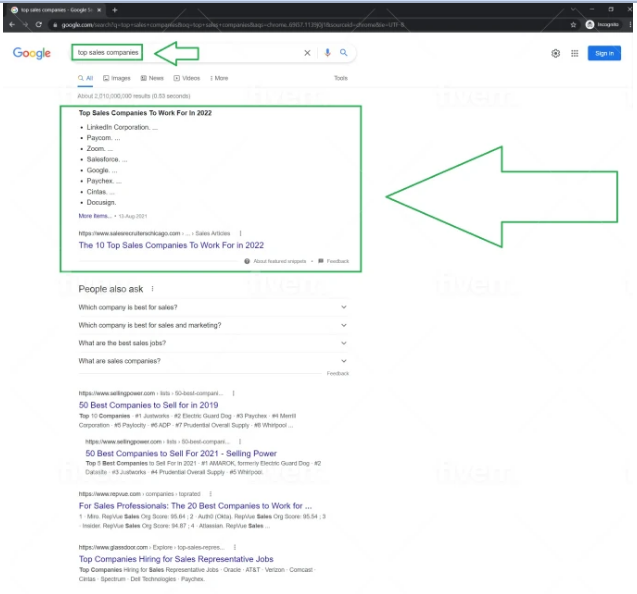Image resolution: width=637 pixels, height=594 pixels.
Task: Open The 10 Top Sales Companies link
Action: pyautogui.click(x=171, y=245)
